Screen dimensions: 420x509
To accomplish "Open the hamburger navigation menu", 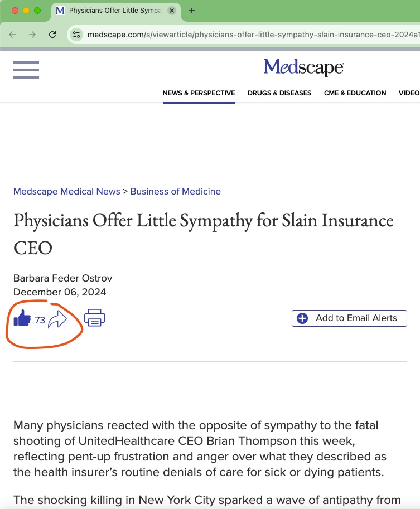I will (26, 70).
